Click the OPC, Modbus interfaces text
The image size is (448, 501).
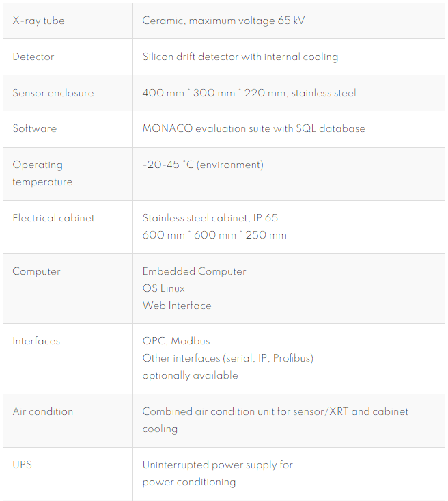(x=176, y=341)
